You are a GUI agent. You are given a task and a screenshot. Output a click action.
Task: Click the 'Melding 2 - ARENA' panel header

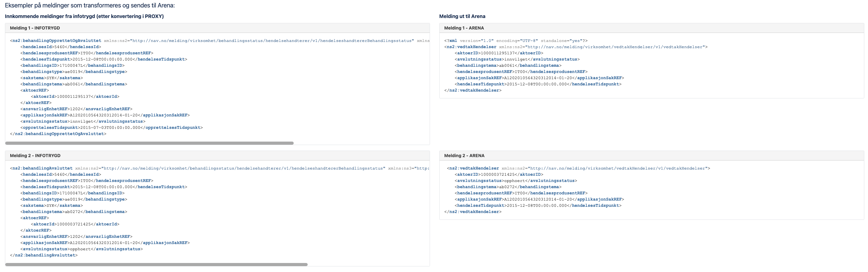652,156
